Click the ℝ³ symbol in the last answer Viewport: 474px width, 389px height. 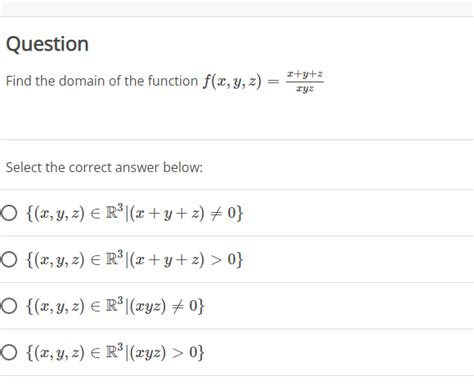(x=115, y=351)
